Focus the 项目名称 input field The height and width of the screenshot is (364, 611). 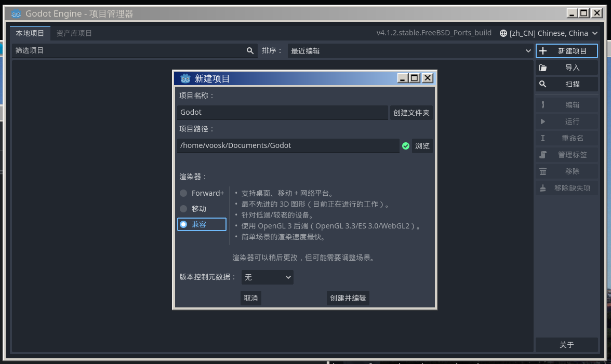283,113
